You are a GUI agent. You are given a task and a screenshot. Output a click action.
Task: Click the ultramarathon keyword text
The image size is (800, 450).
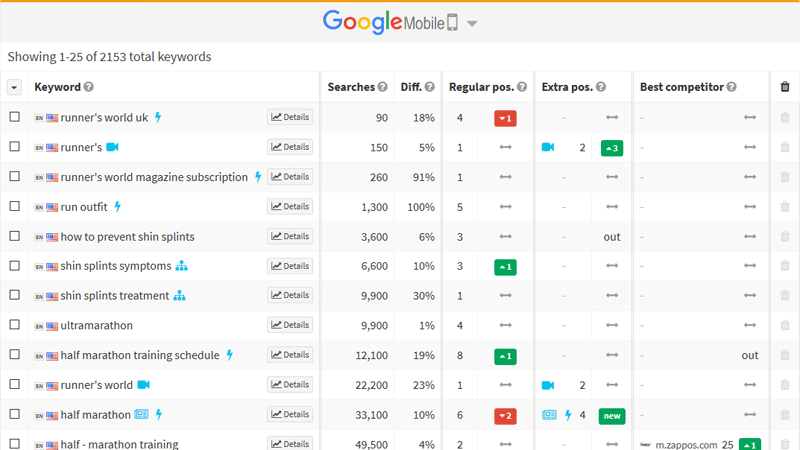[x=96, y=326]
